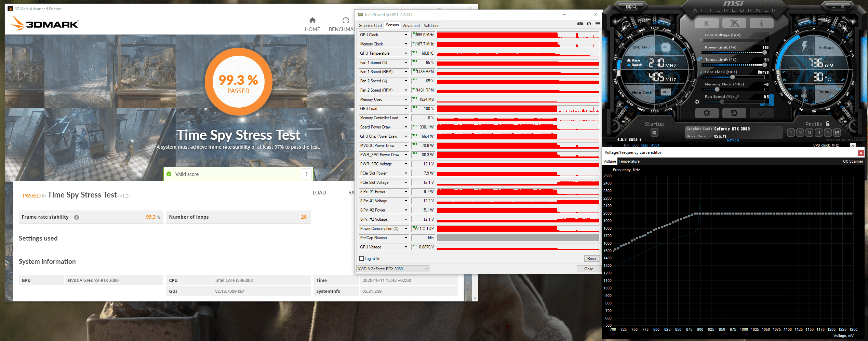Select Afterburner profile slot 2
The image size is (868, 341).
(x=800, y=133)
